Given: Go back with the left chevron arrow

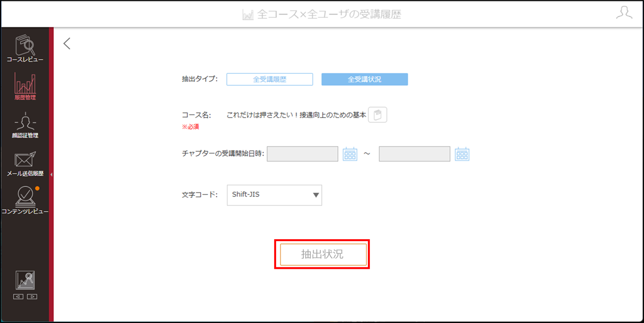Looking at the screenshot, I should (x=67, y=44).
